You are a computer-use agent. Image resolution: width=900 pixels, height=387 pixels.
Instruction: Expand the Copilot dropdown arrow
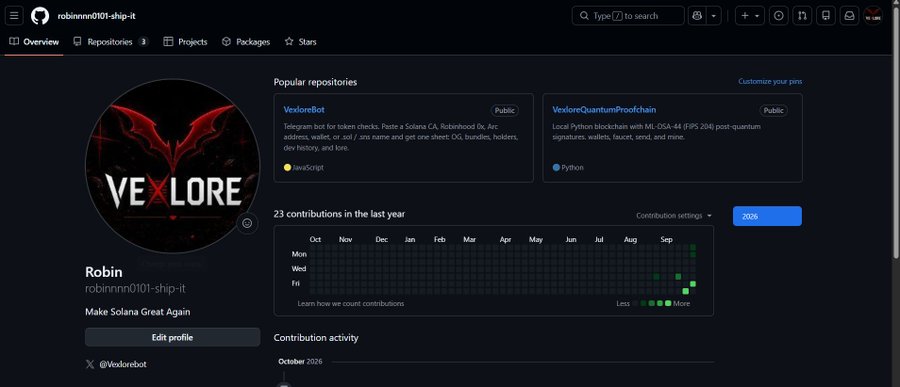pyautogui.click(x=713, y=16)
